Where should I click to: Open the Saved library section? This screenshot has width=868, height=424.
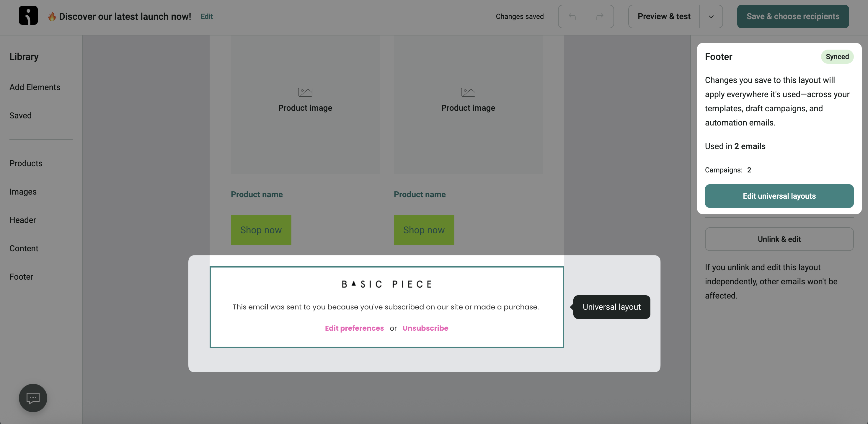(21, 116)
